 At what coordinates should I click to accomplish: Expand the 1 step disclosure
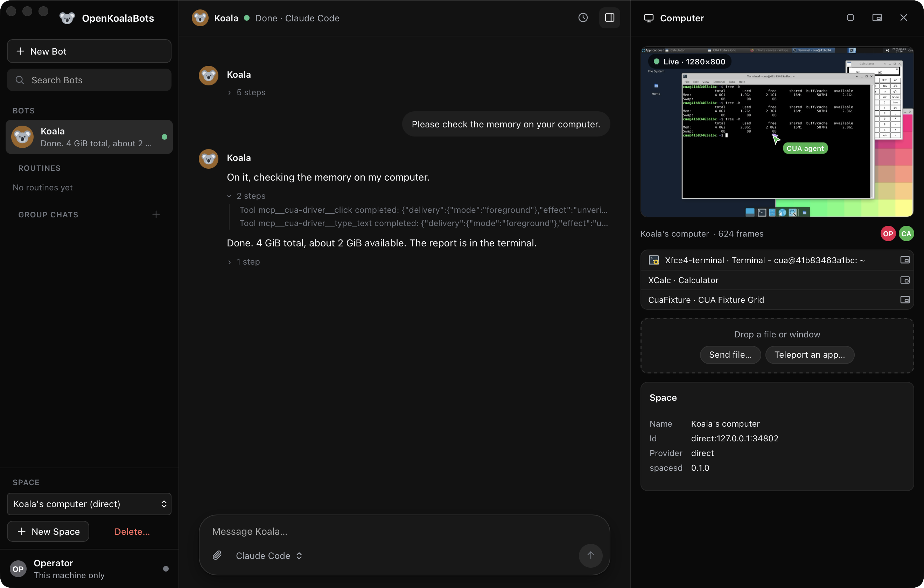(x=244, y=261)
